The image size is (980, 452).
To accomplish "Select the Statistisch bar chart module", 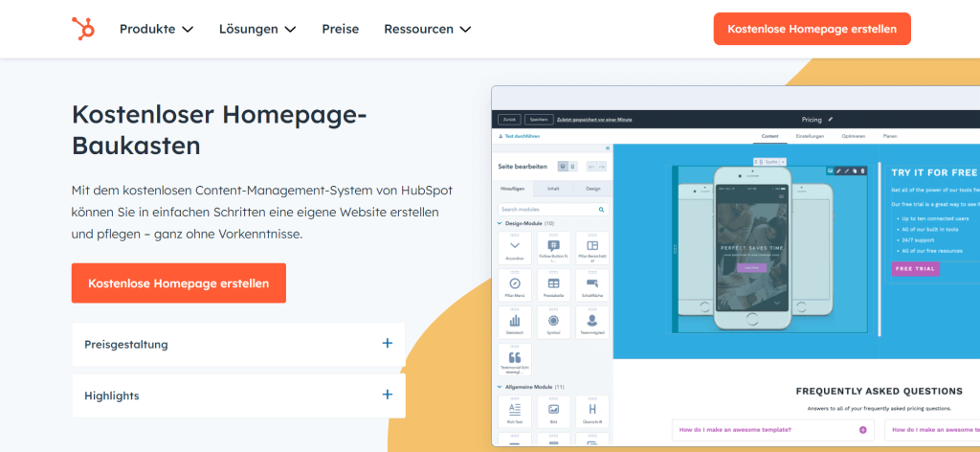I will point(514,323).
